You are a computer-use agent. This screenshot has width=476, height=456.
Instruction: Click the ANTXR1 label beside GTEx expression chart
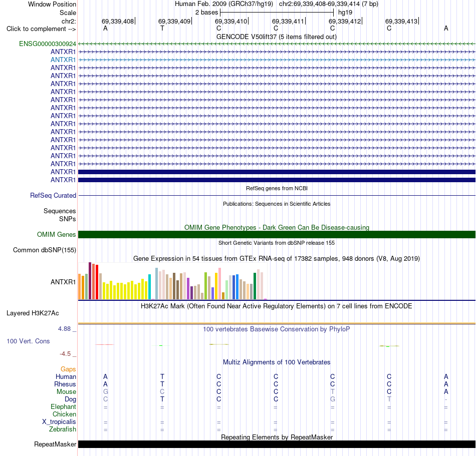pos(63,282)
